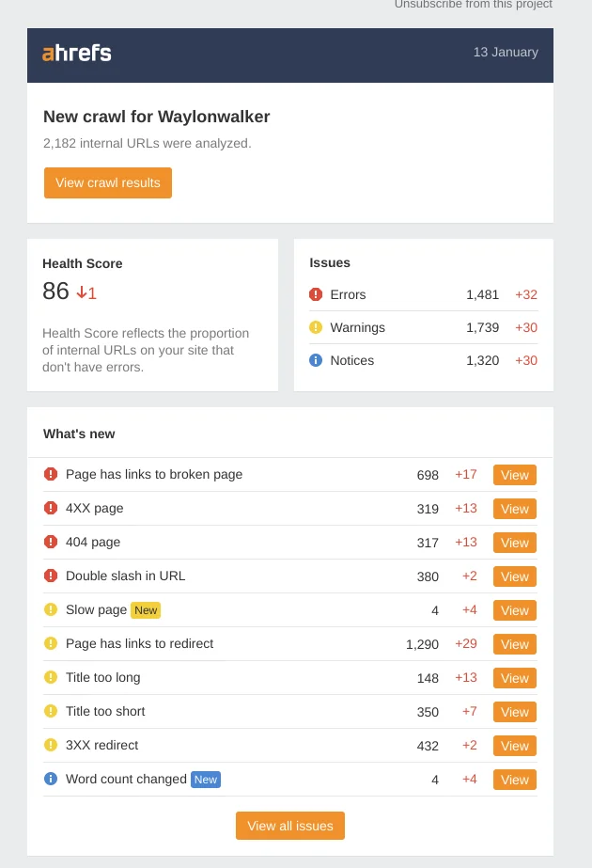
Task: Open View for Slow page issue
Action: coord(514,610)
